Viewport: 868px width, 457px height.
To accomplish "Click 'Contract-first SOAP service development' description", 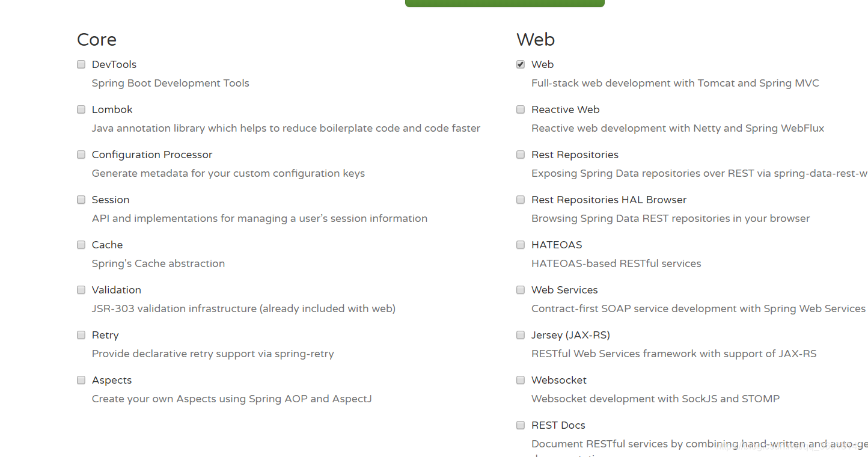I will [698, 308].
